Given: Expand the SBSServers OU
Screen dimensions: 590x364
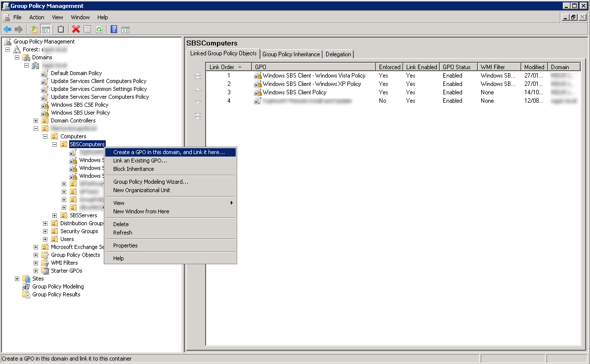Looking at the screenshot, I should (x=54, y=215).
